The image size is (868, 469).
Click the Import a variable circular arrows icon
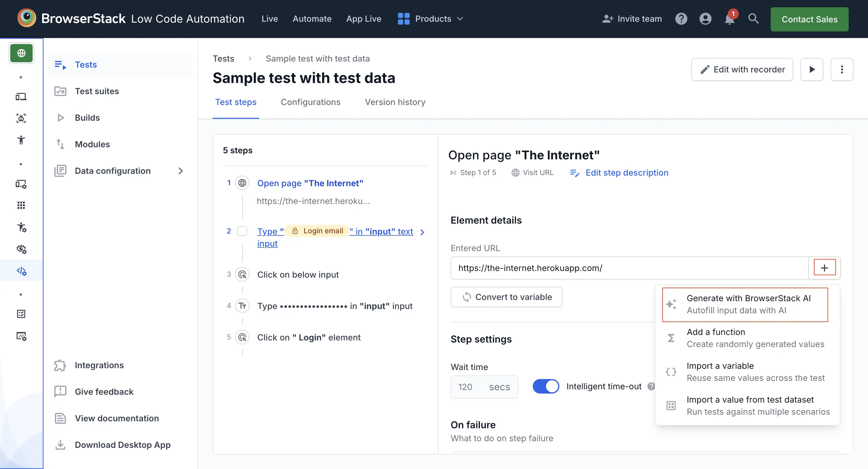tap(670, 372)
